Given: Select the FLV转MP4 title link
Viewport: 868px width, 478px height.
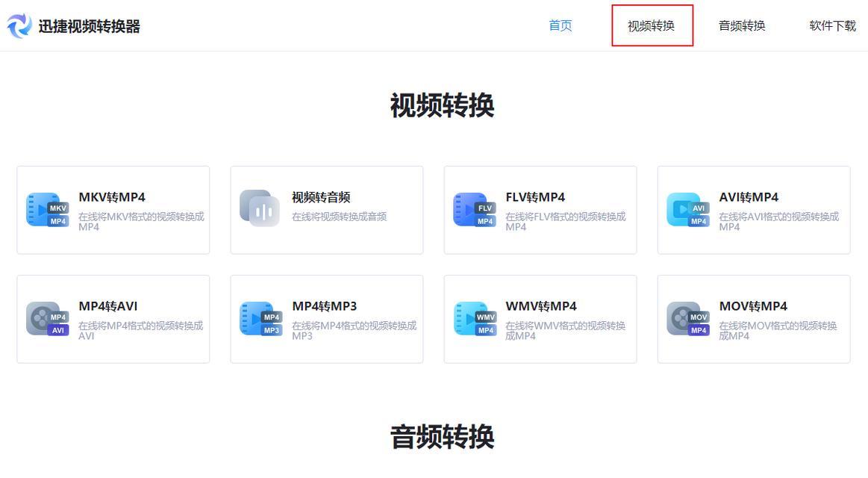Looking at the screenshot, I should (x=535, y=197).
